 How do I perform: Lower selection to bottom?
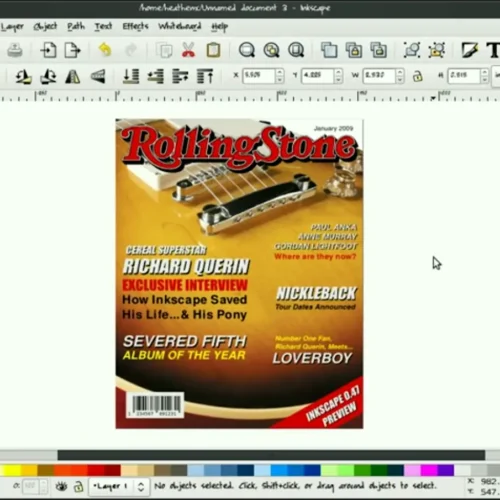pyautogui.click(x=131, y=76)
